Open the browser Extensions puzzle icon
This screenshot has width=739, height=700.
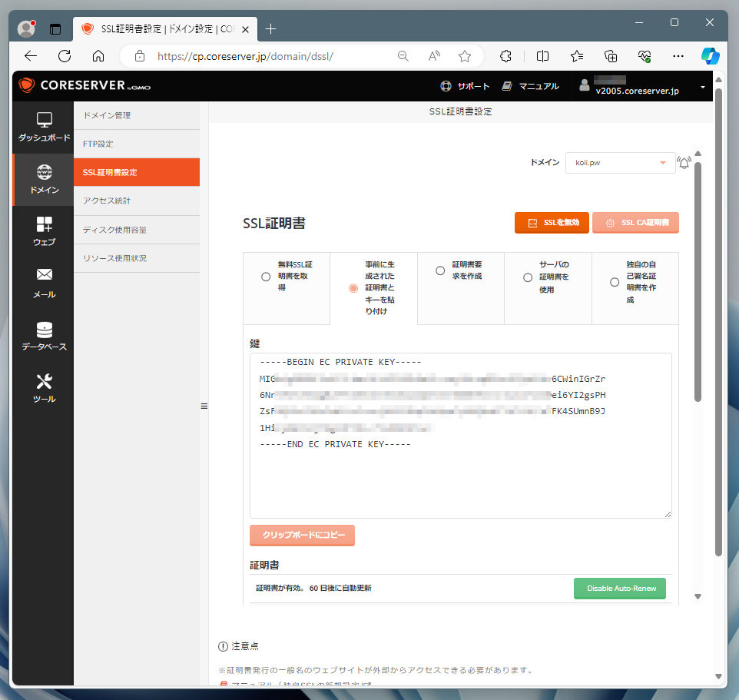505,56
